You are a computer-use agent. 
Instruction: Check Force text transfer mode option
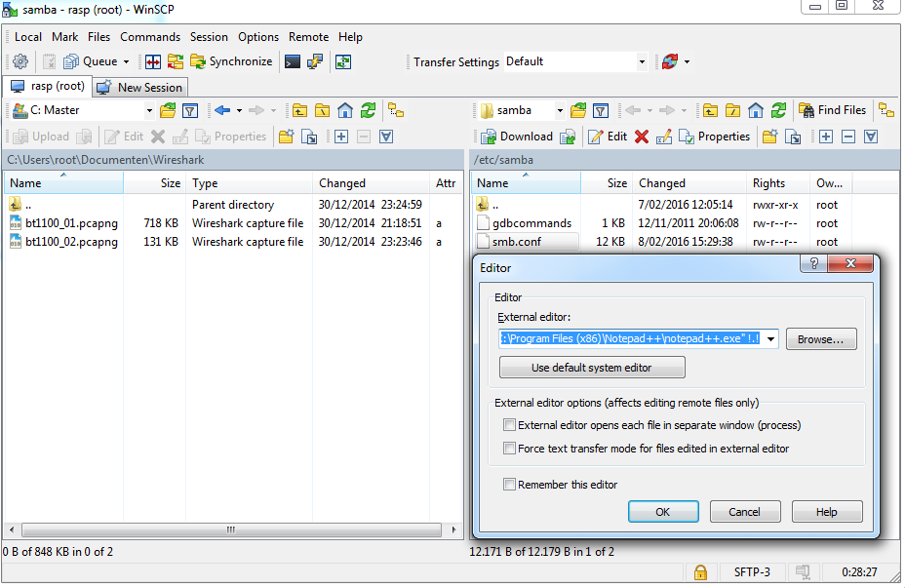tap(509, 449)
